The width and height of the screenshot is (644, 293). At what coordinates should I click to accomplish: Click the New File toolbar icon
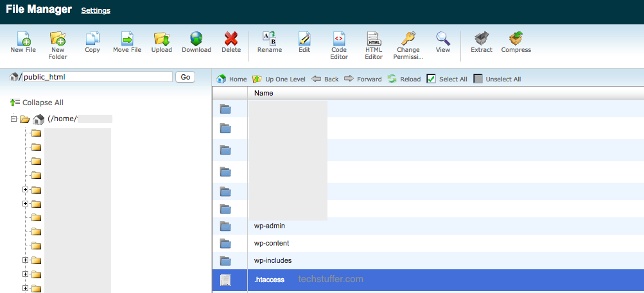coord(23,38)
